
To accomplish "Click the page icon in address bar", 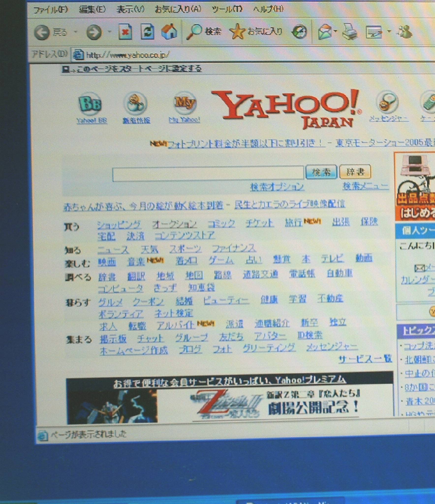I will tap(78, 55).
